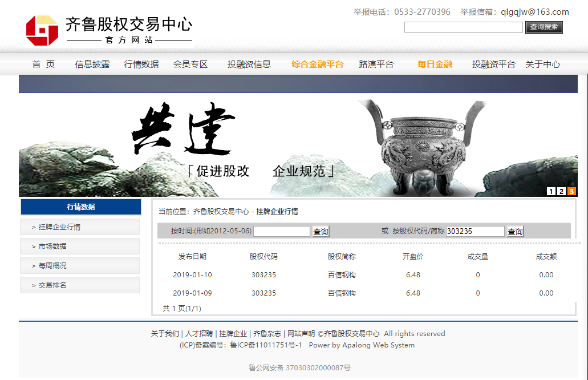Screen dimensions: 588x380
Task: Open 行情数据 in top navigation
Action: [141, 64]
